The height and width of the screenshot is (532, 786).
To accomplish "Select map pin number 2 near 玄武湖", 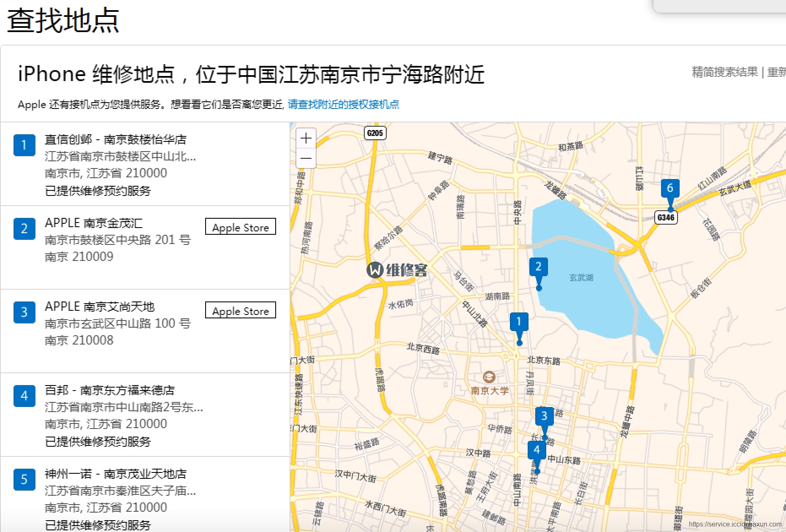I will coord(539,274).
